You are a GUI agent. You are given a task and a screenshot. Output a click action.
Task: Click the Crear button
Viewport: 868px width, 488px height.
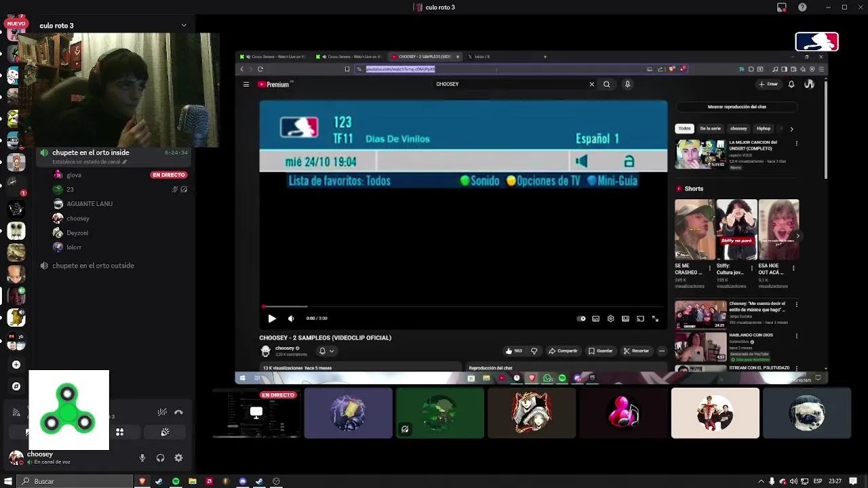pyautogui.click(x=768, y=84)
